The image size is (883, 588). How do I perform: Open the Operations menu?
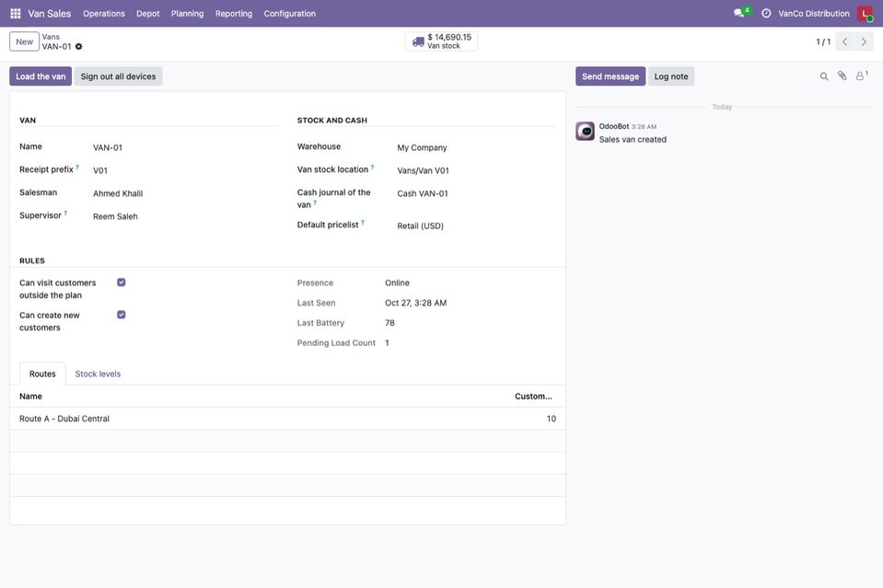click(x=104, y=14)
